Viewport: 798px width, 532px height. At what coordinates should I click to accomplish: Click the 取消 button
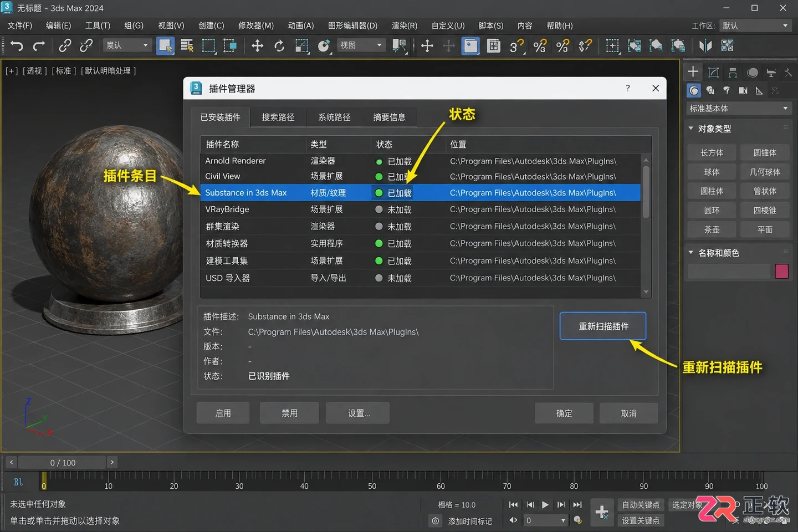pyautogui.click(x=628, y=413)
